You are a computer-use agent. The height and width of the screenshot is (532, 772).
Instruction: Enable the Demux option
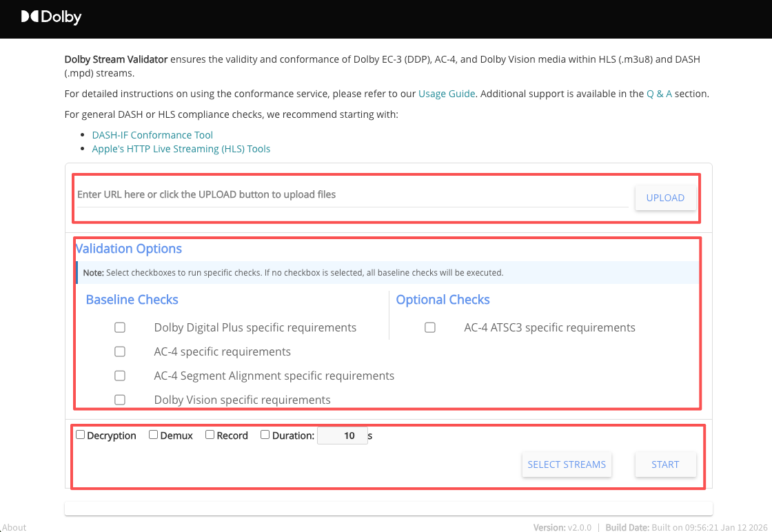point(154,435)
